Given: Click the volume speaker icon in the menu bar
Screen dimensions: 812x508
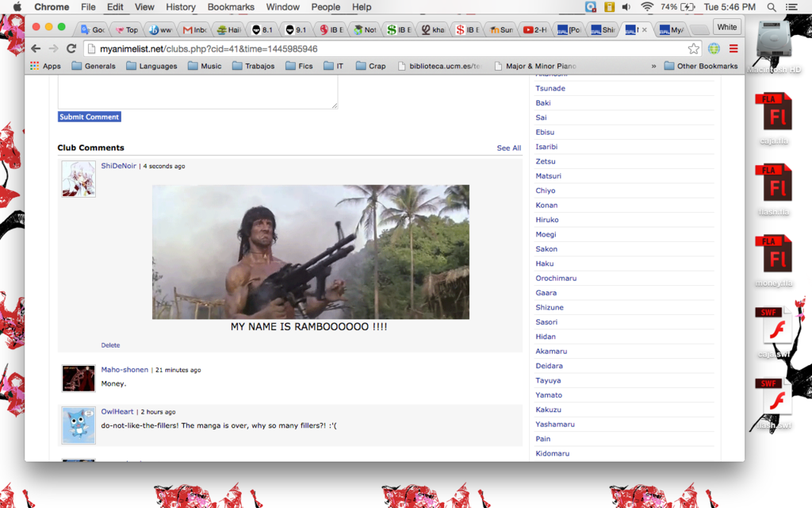Looking at the screenshot, I should (626, 7).
